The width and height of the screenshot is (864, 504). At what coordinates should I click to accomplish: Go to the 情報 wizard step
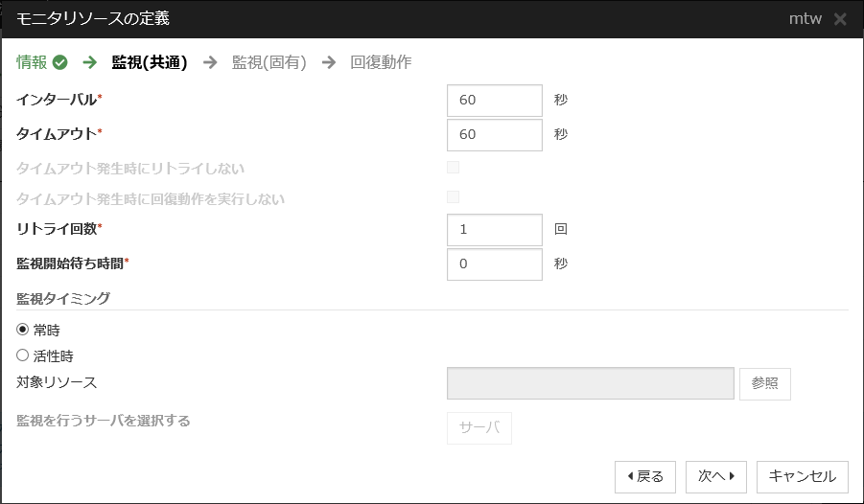(x=32, y=62)
